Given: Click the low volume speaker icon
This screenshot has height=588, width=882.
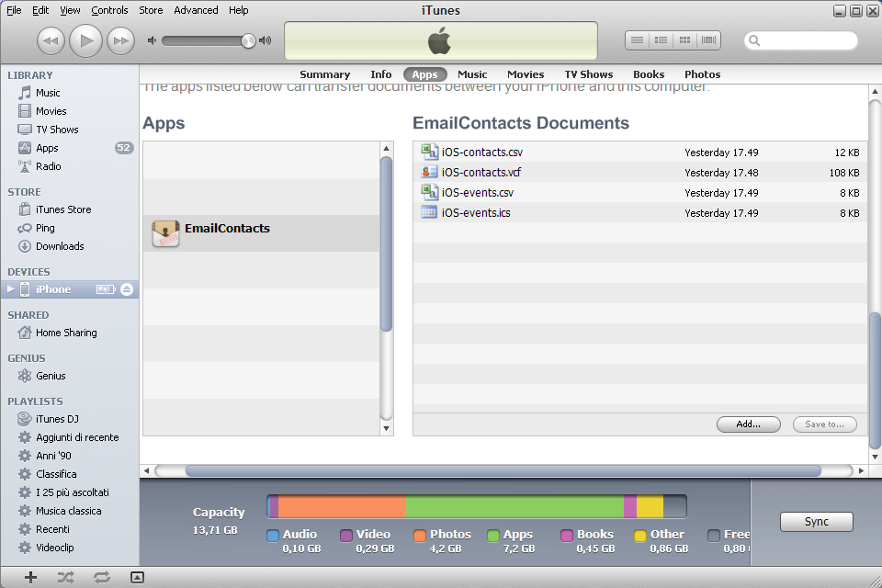Looking at the screenshot, I should pos(152,40).
